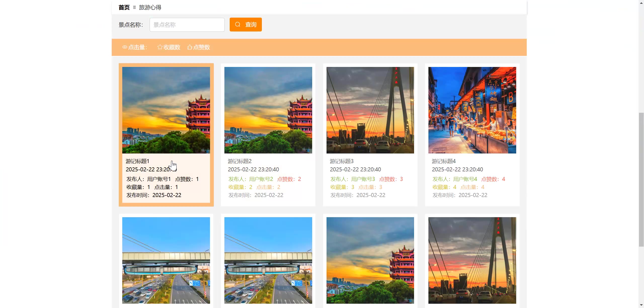Click the 旅游心得 breadcrumb text
Screen dimensions: 644x308
coord(150,8)
